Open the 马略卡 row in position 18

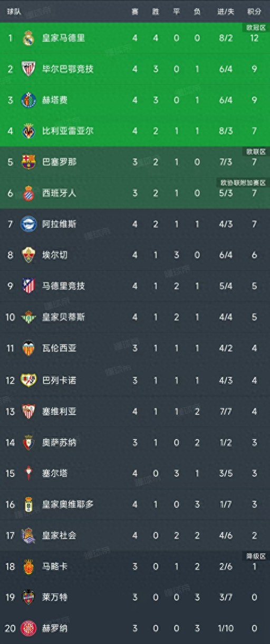click(x=135, y=567)
